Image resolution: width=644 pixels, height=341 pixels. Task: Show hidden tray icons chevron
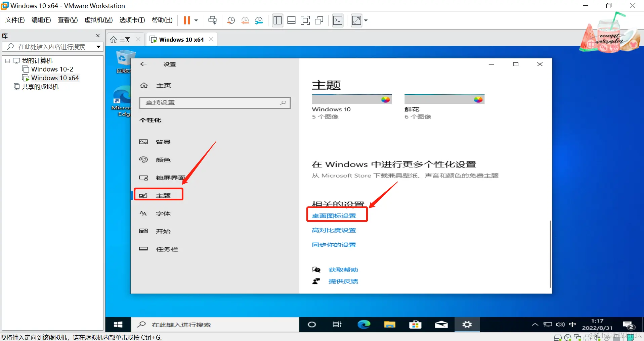(x=535, y=325)
